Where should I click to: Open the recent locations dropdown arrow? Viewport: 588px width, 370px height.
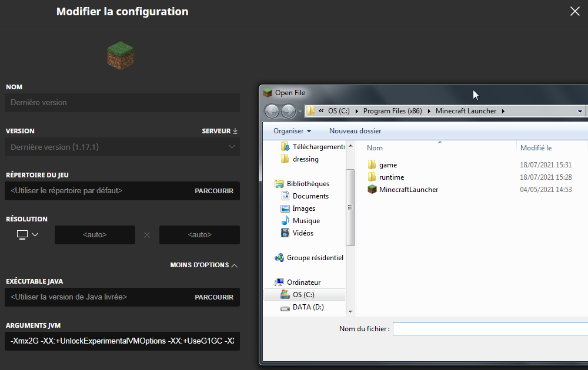pyautogui.click(x=300, y=112)
